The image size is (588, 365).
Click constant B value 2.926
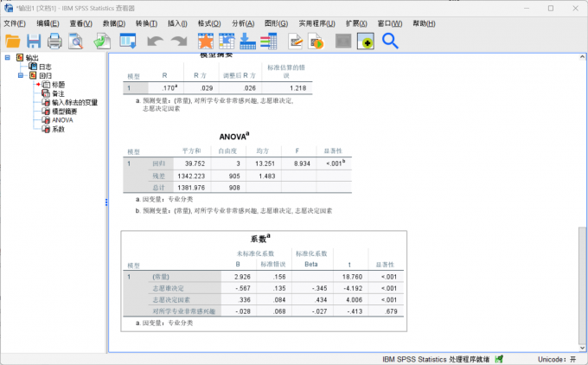tap(242, 277)
